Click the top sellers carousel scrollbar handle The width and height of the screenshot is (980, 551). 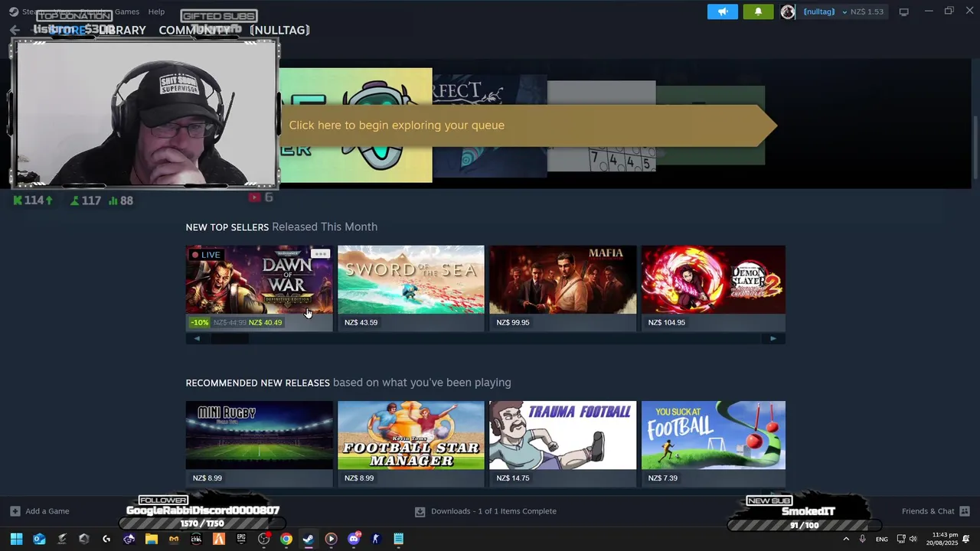[230, 339]
